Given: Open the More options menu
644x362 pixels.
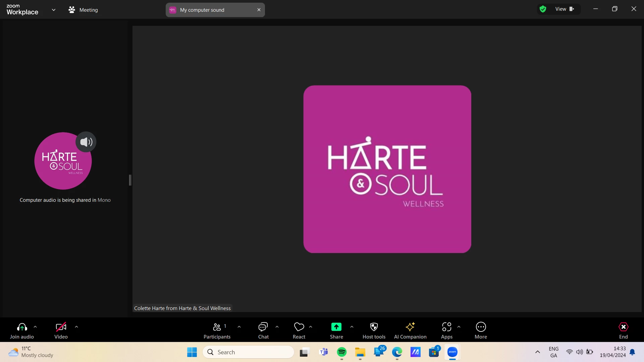Looking at the screenshot, I should point(481,330).
